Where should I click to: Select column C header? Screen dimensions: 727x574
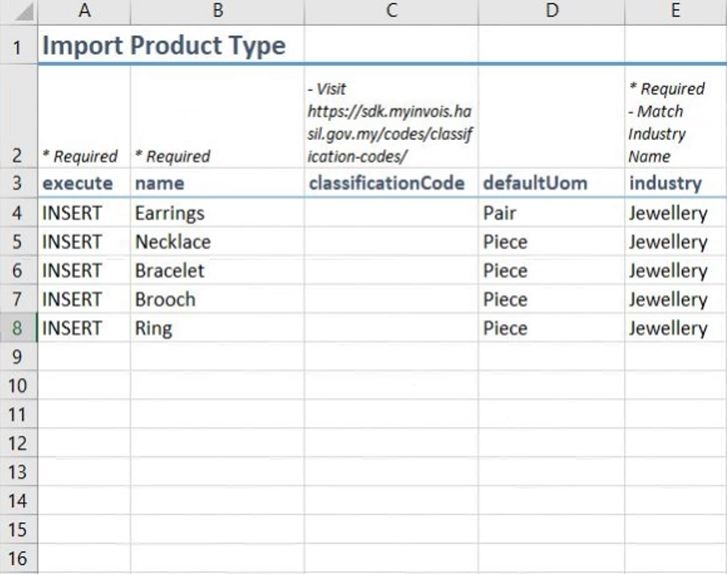391,11
